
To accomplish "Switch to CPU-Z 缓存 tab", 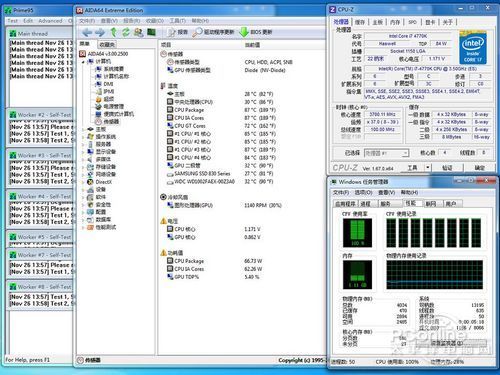I will [360, 22].
